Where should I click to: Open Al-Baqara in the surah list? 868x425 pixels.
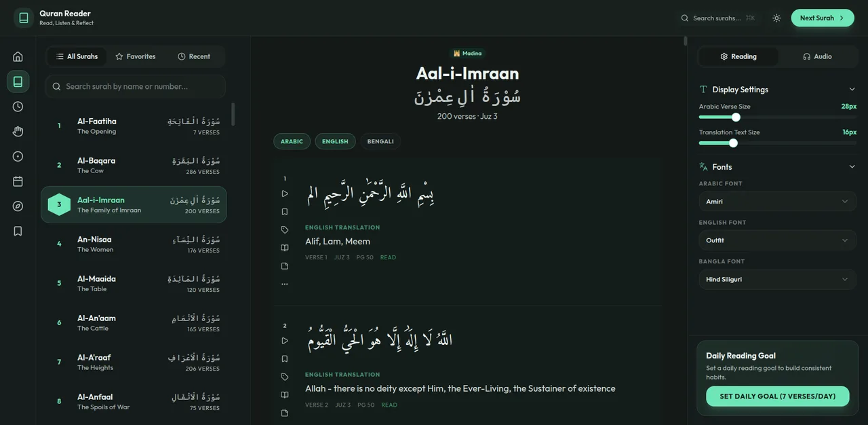coord(134,165)
